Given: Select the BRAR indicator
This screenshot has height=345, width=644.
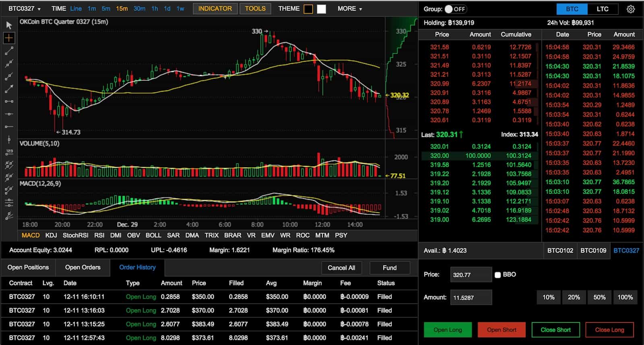Looking at the screenshot, I should (x=233, y=235).
